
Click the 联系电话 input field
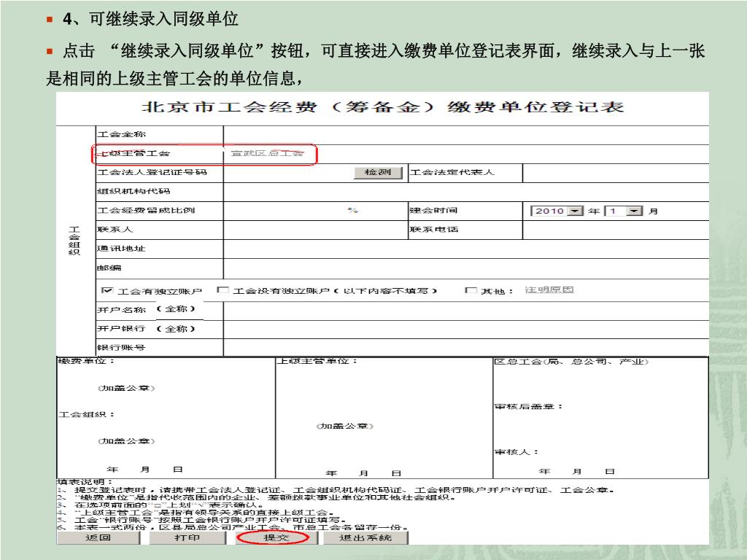pos(616,230)
